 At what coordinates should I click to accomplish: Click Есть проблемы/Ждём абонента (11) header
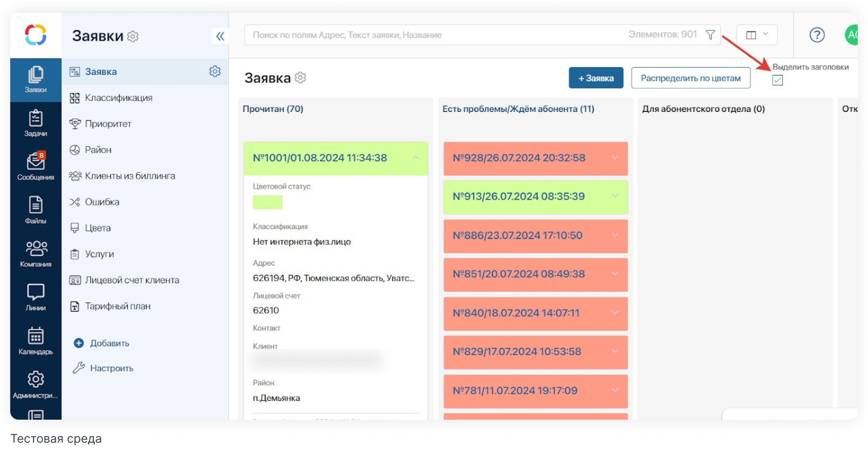point(518,109)
